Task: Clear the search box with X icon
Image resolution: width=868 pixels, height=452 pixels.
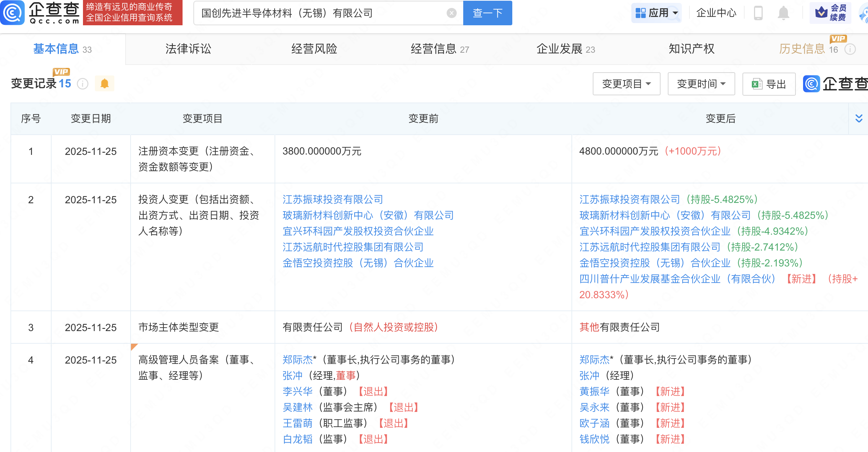Action: 451,13
